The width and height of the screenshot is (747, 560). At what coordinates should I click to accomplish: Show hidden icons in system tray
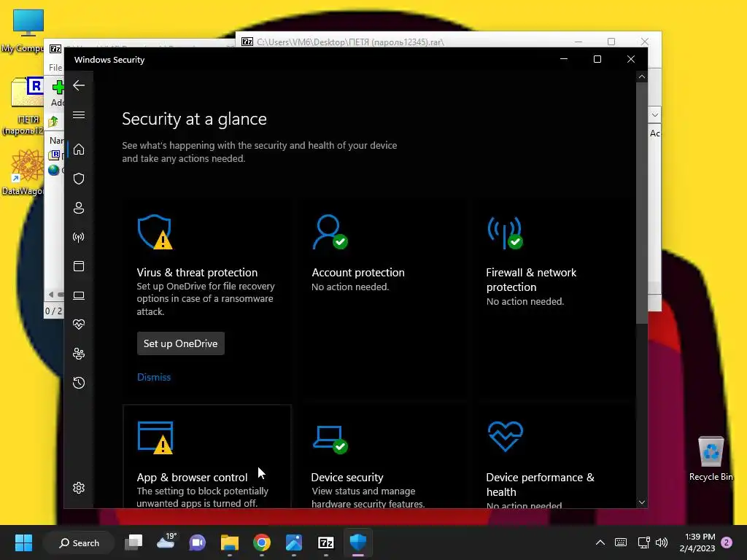[600, 542]
